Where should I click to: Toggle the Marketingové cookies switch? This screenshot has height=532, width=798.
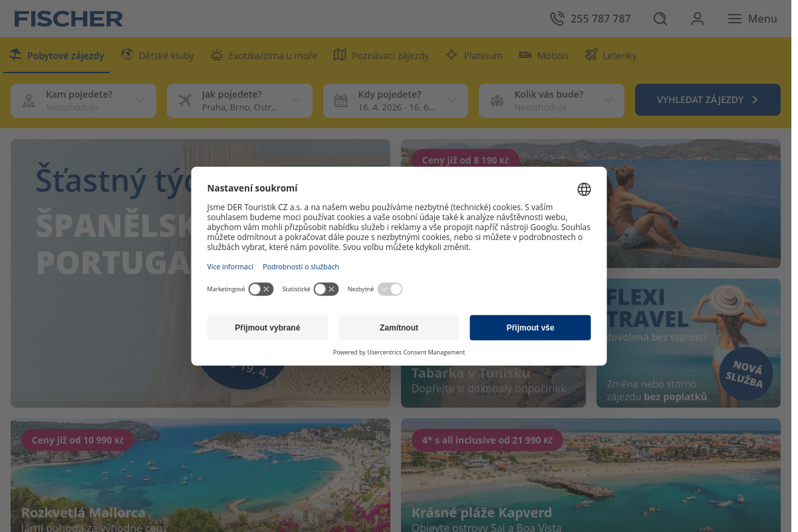tap(261, 289)
